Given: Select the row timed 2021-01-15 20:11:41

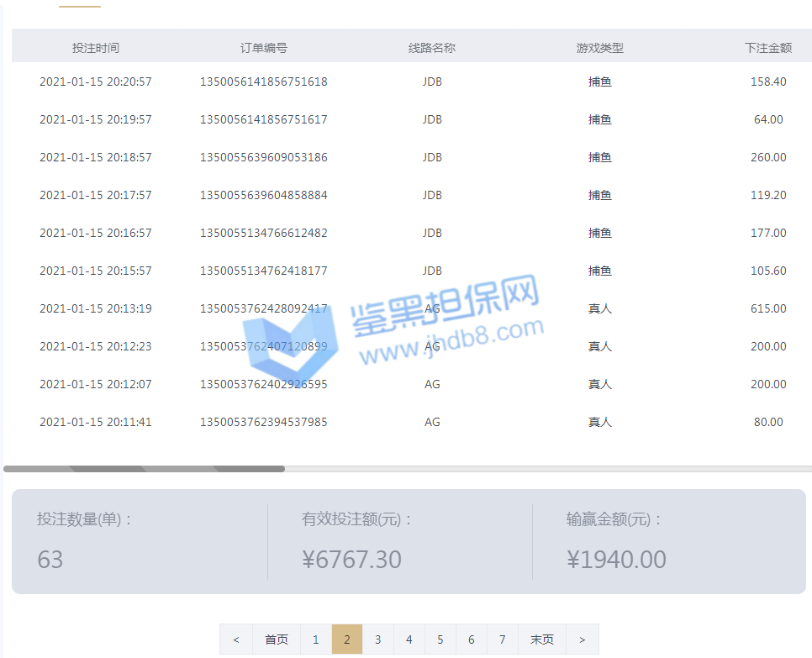Looking at the screenshot, I should coord(96,422).
